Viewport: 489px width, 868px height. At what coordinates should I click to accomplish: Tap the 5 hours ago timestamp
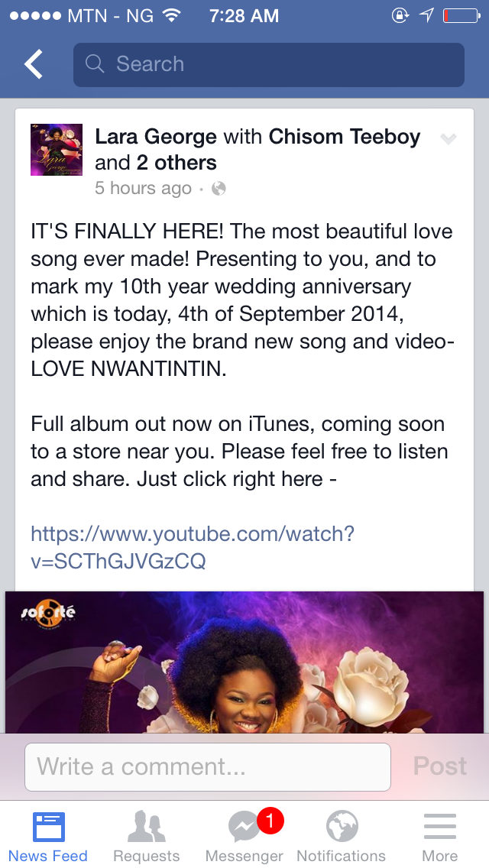pyautogui.click(x=143, y=188)
